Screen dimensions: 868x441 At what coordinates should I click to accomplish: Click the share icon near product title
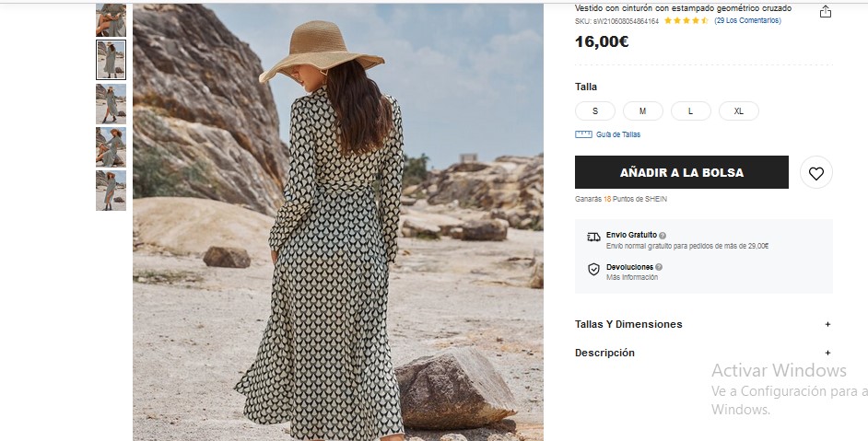[826, 12]
